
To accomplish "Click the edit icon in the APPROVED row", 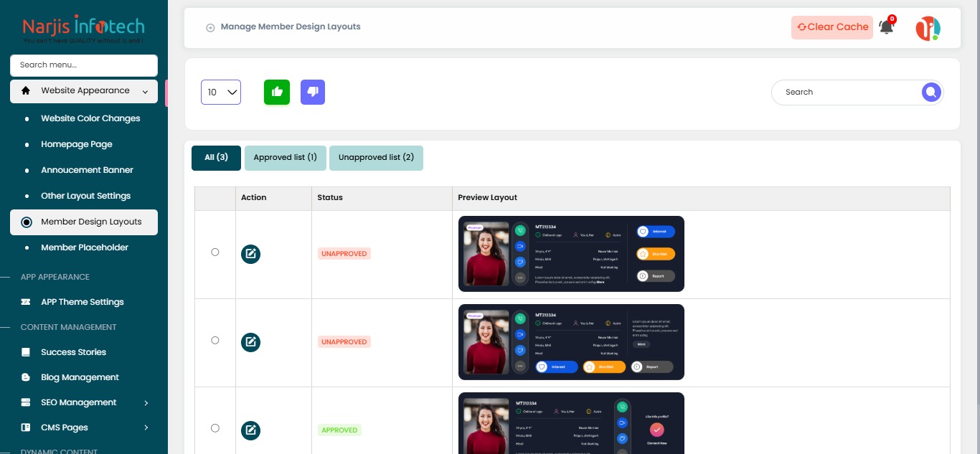I will click(250, 430).
